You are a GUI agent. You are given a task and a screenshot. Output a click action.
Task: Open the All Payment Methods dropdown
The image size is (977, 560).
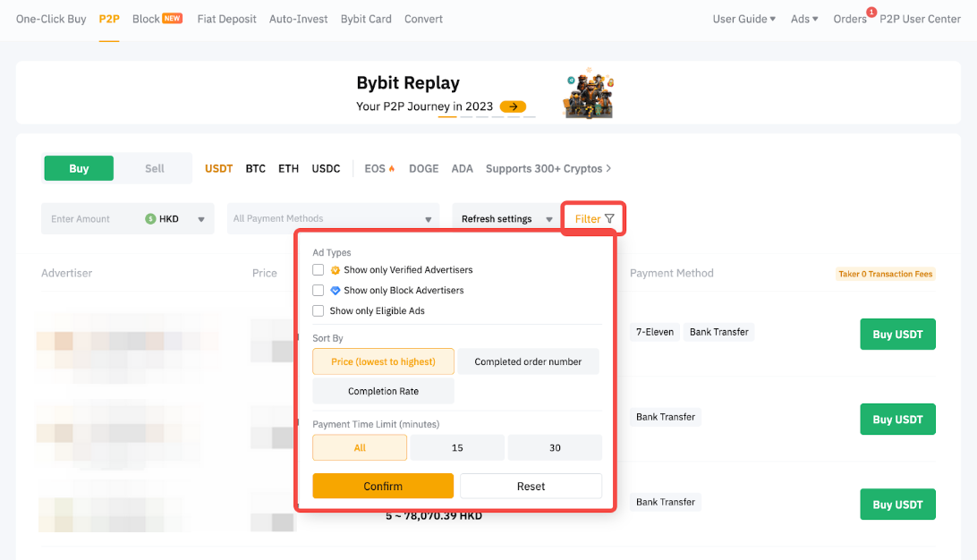[x=332, y=218]
